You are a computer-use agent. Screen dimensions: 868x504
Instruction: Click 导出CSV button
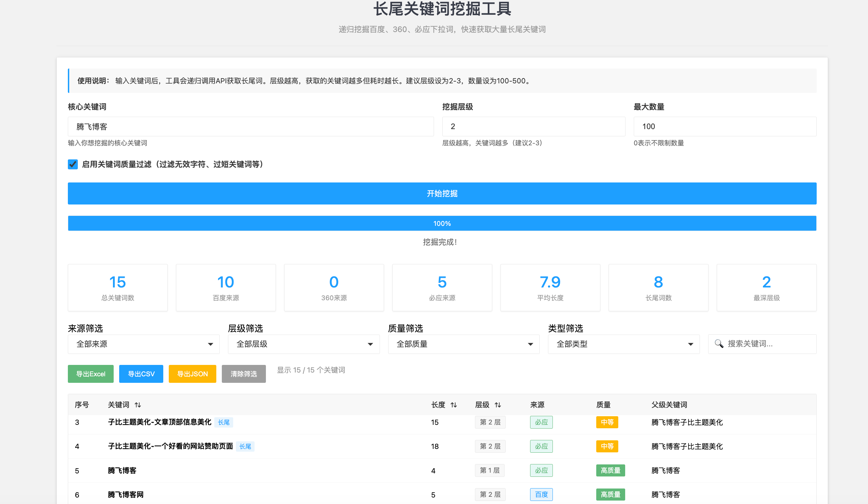141,374
